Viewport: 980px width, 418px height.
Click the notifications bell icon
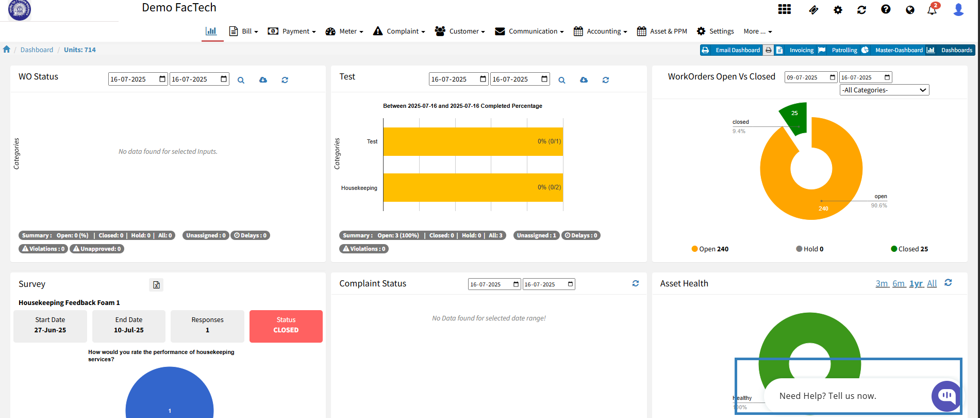point(932,10)
